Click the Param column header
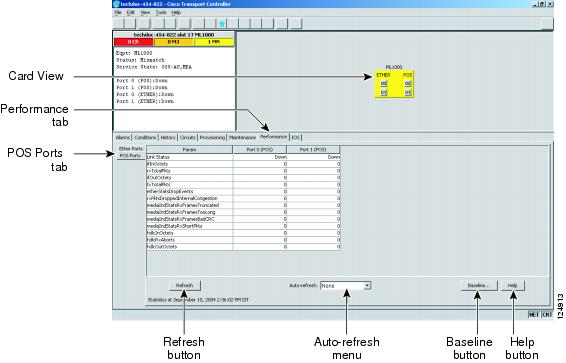The height and width of the screenshot is (363, 566). [x=190, y=149]
